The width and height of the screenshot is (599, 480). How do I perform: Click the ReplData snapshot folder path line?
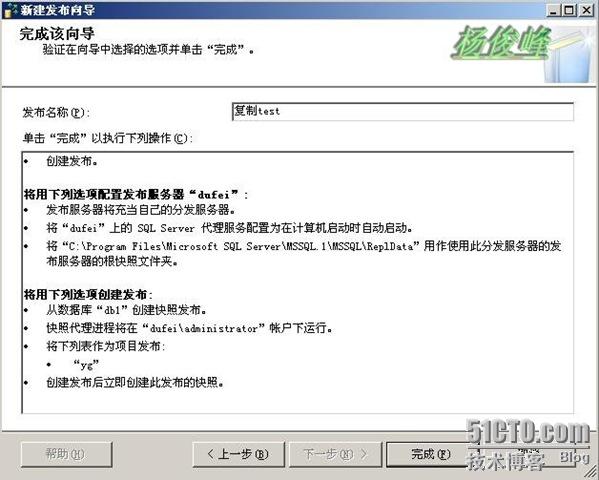click(303, 254)
